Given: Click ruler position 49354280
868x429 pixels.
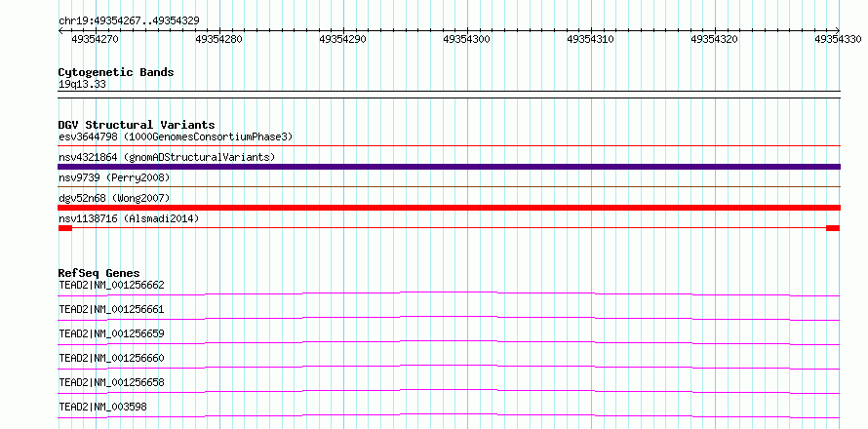Looking at the screenshot, I should coord(219,39).
